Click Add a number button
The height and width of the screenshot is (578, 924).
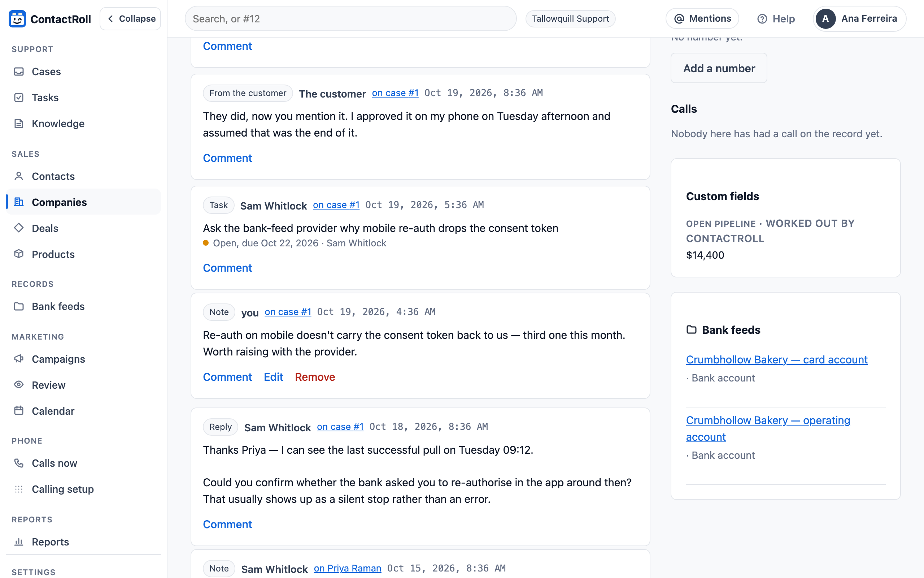[719, 68]
